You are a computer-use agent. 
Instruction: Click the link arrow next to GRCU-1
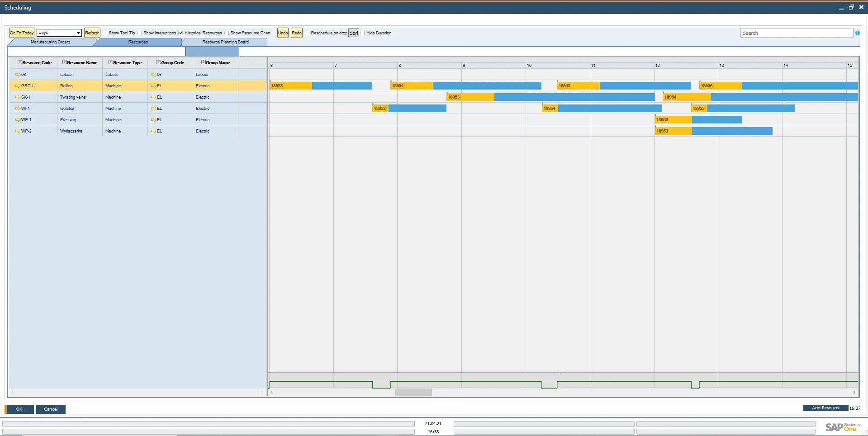tap(18, 86)
